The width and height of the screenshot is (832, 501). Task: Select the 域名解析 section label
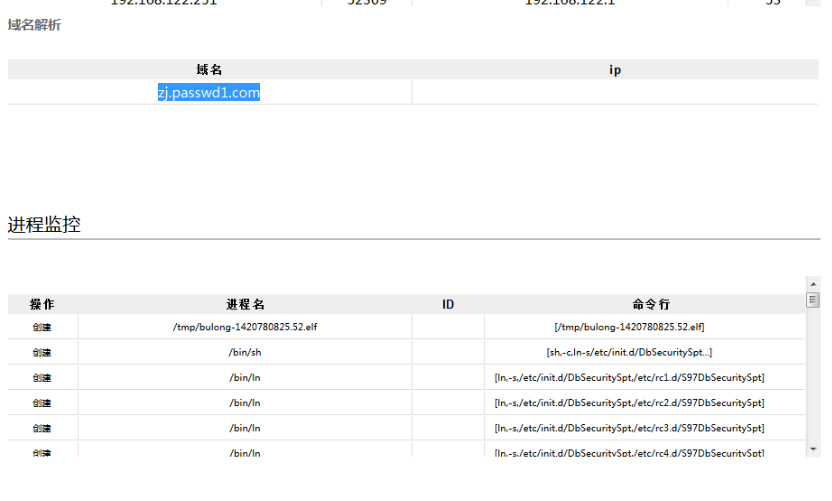(34, 25)
